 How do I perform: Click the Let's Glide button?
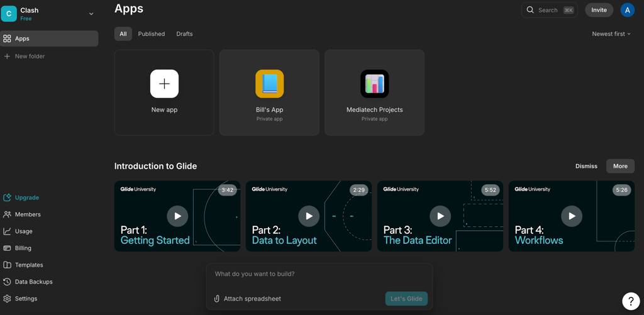click(406, 299)
